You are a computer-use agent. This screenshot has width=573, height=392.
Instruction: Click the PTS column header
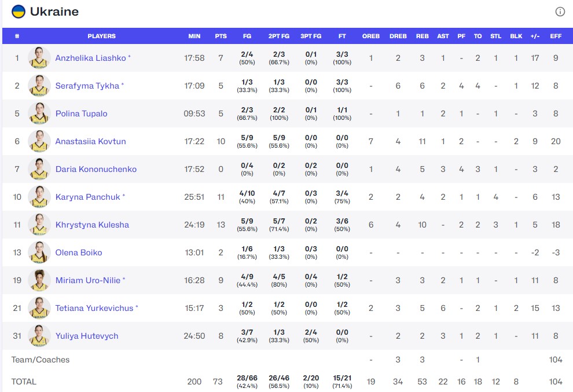click(x=221, y=36)
